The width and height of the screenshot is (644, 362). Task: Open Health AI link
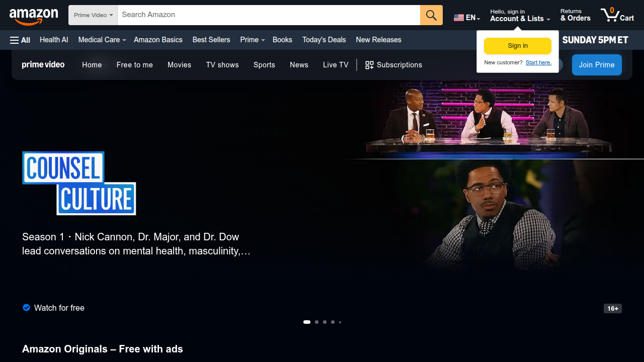click(x=54, y=40)
